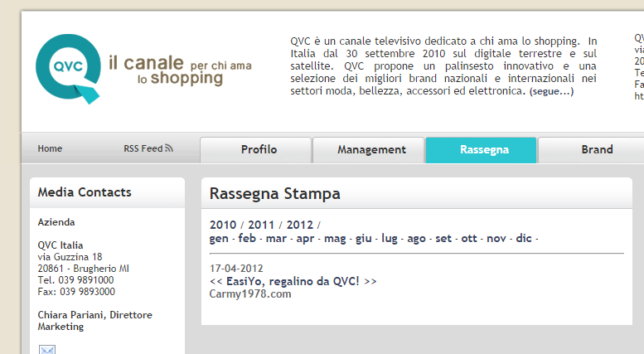This screenshot has height=354, width=644.
Task: Click the Tel. 039 9891000 line
Action: pyautogui.click(x=75, y=280)
